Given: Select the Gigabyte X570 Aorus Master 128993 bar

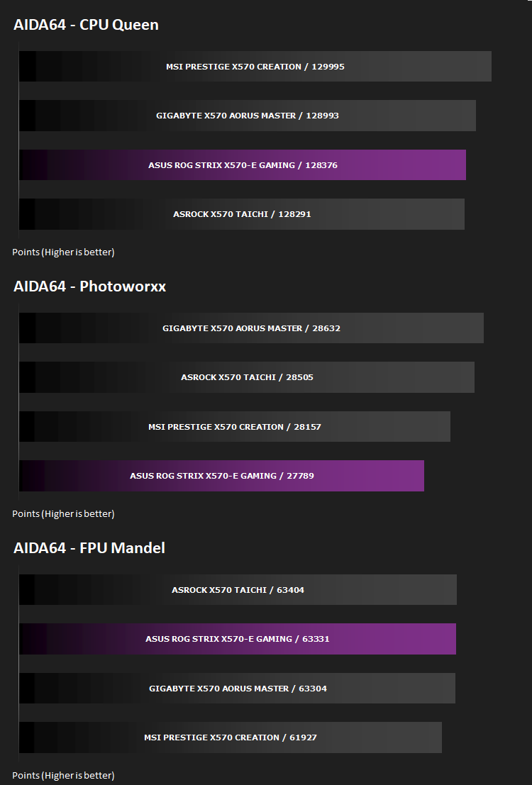Looking at the screenshot, I should point(248,116).
